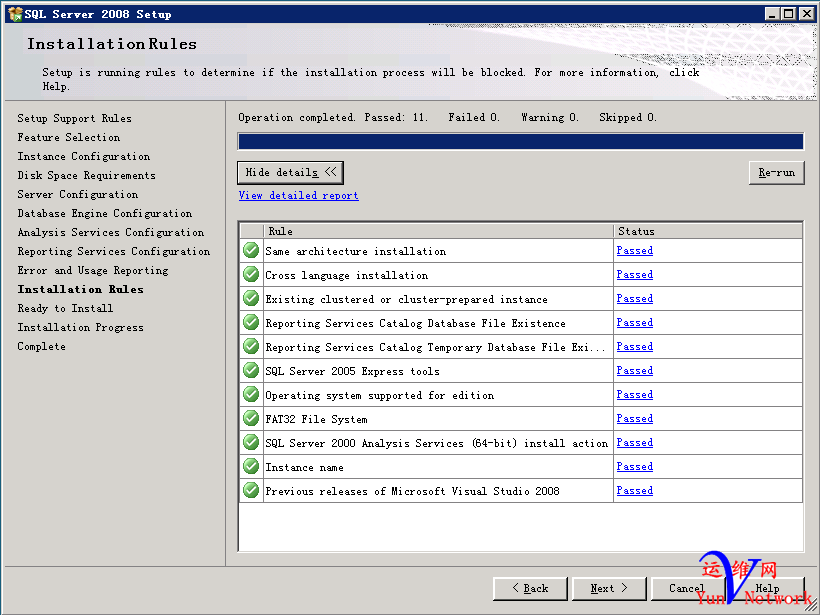
Task: Select Disk Space Requirements step
Action: 86,175
